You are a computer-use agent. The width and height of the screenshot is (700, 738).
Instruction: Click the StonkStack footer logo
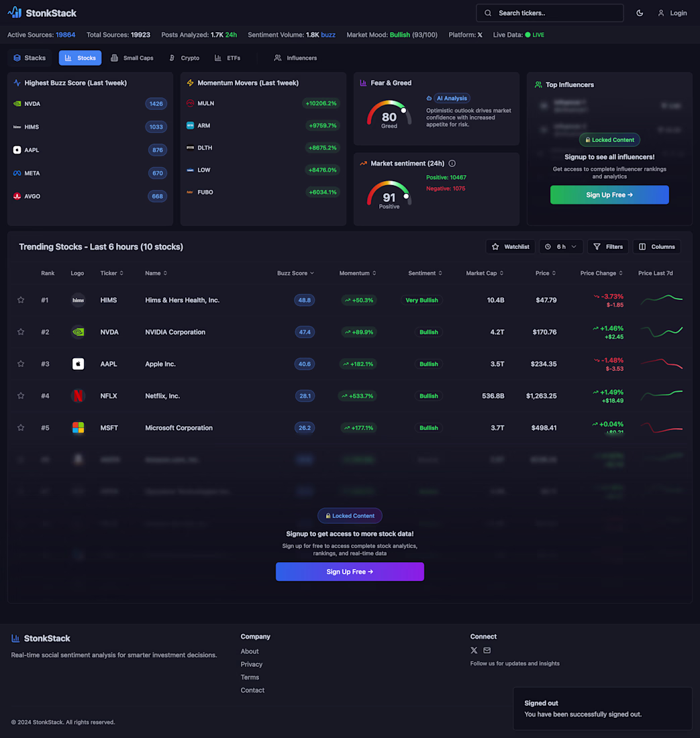click(40, 638)
